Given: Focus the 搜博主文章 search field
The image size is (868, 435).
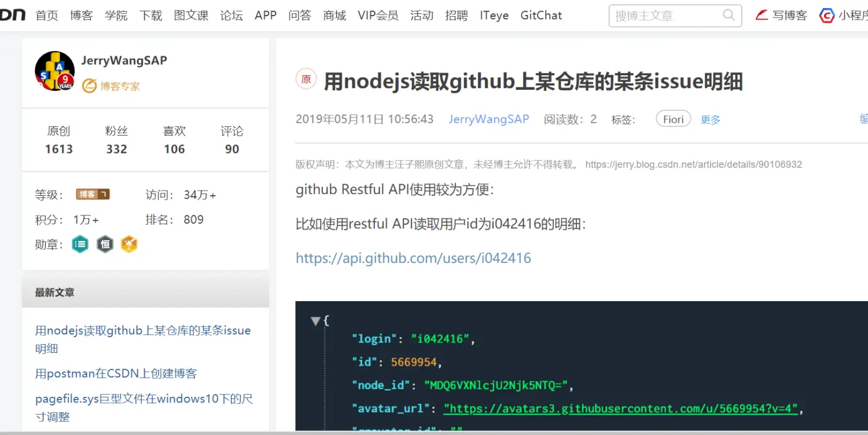Looking at the screenshot, I should click(x=675, y=16).
